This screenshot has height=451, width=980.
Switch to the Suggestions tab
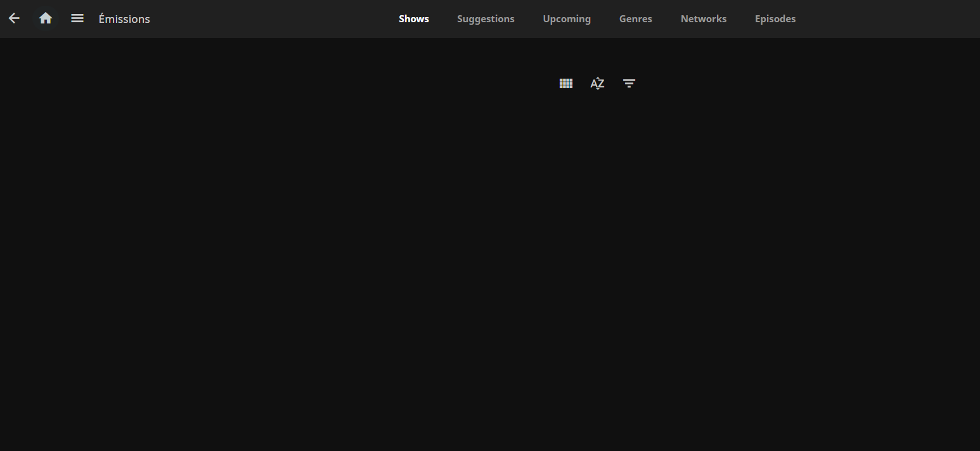click(486, 19)
